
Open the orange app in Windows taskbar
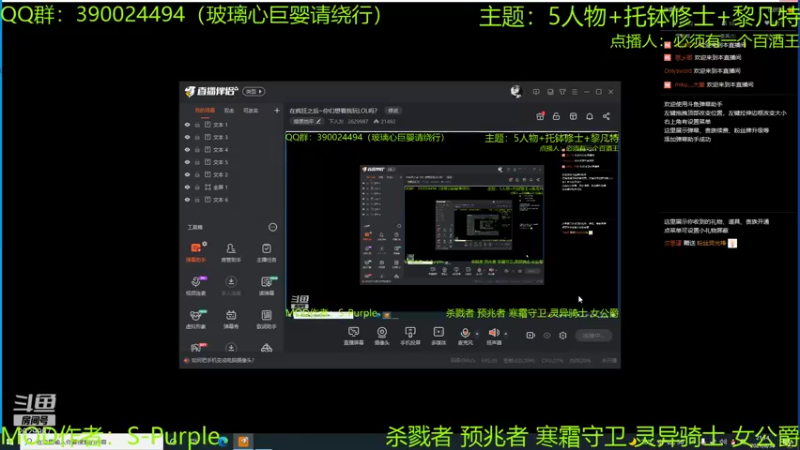pos(243,441)
